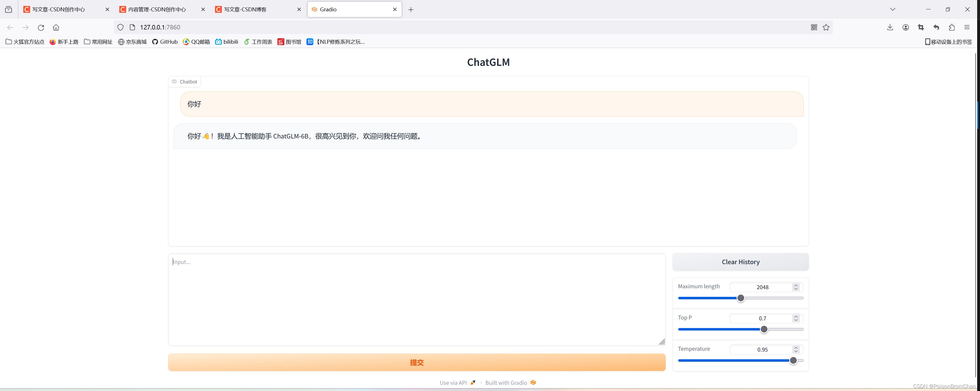Click the browser back arrow
This screenshot has width=980, height=391.
point(10,27)
